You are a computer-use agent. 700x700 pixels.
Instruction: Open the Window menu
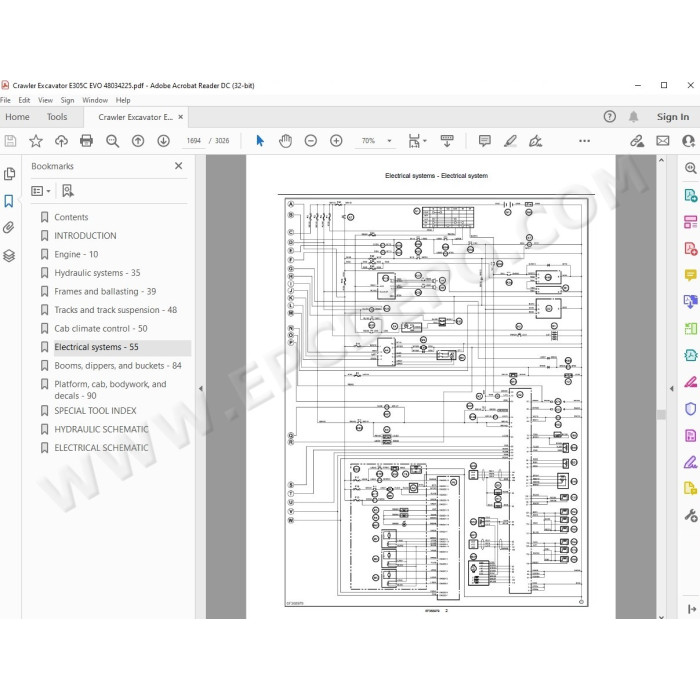[95, 100]
